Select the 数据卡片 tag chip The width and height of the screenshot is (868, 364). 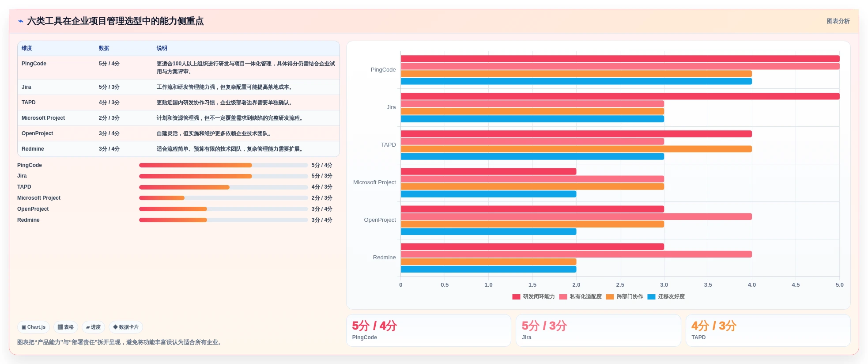126,327
